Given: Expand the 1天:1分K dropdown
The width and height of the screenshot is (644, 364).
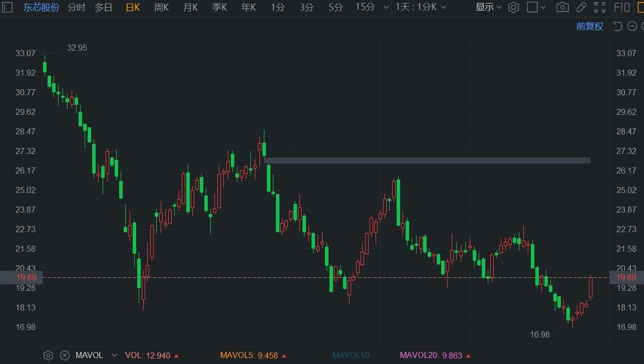Looking at the screenshot, I should tap(444, 8).
